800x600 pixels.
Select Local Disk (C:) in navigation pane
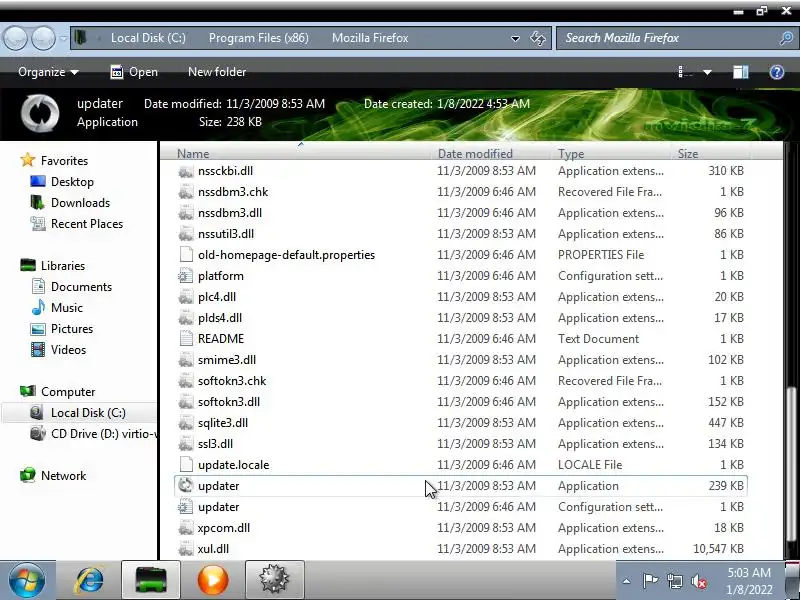click(79, 413)
